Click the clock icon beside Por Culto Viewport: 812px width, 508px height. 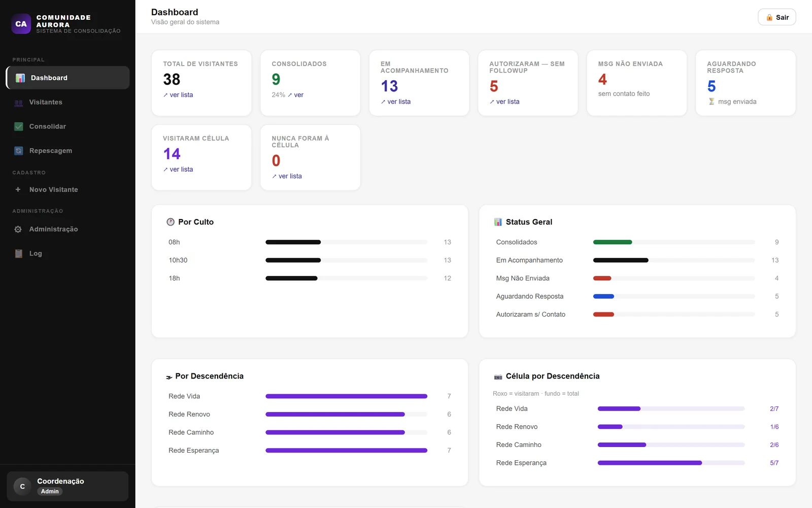171,222
